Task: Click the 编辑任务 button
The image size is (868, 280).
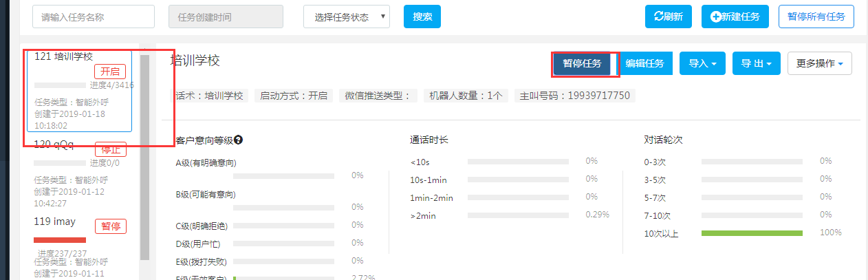Action: tap(645, 63)
